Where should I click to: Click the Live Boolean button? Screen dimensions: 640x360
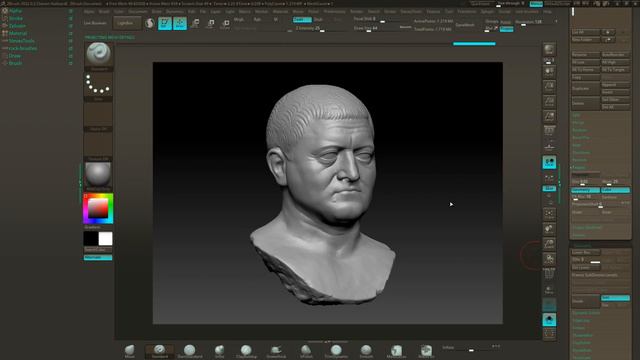95,23
